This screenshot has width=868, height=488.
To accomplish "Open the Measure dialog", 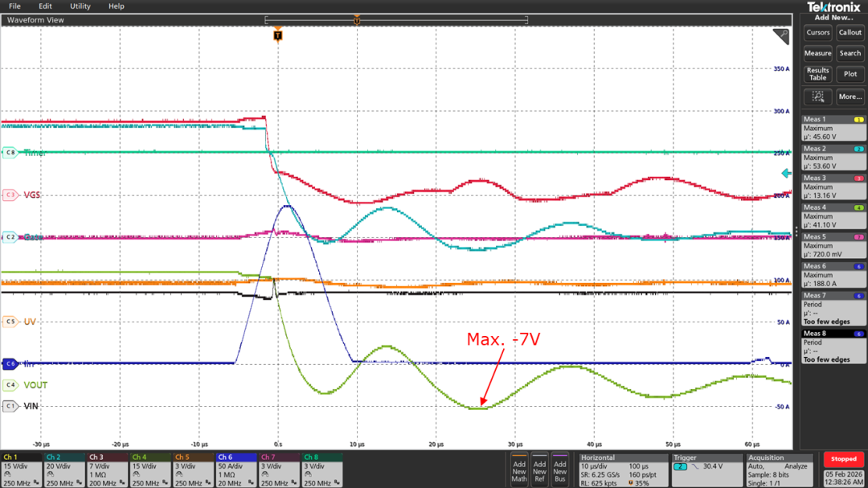I will click(817, 53).
